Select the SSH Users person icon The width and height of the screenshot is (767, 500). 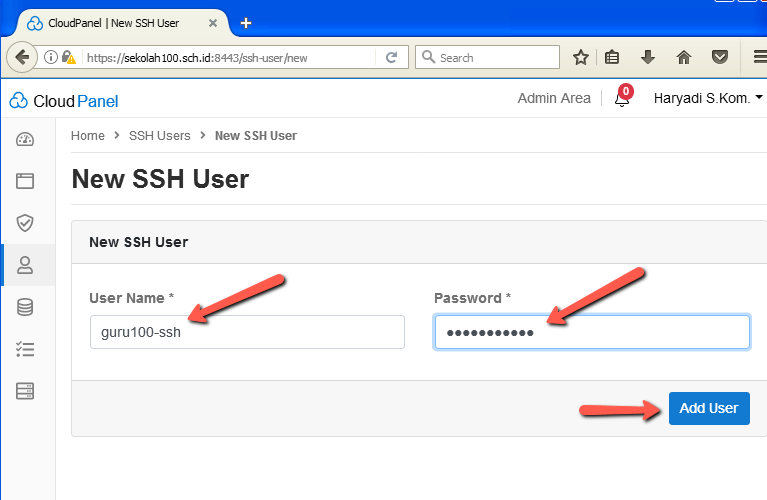coord(25,265)
